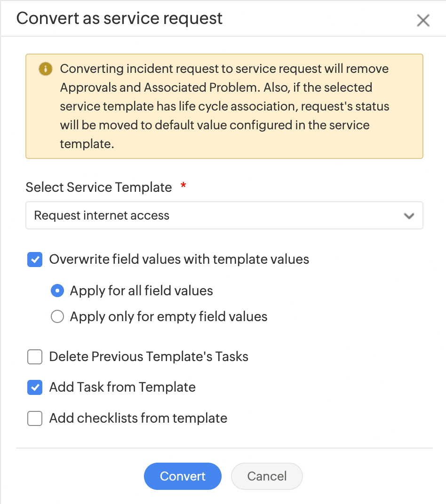
Task: Open the Request internet access combo box
Action: click(x=216, y=216)
